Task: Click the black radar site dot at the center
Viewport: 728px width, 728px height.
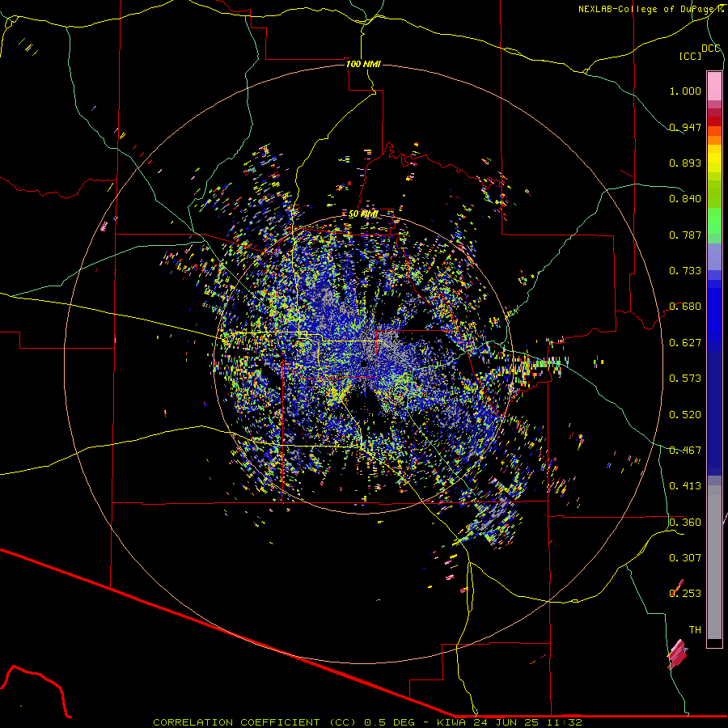Action: (365, 363)
